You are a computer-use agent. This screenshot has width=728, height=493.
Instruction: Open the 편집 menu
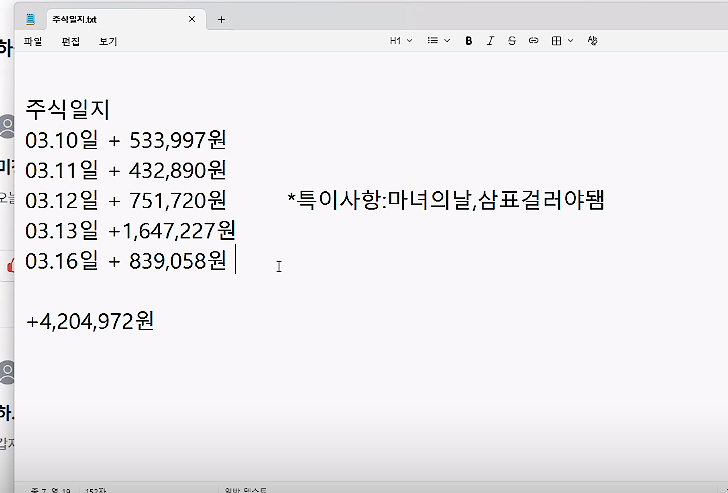coord(71,41)
